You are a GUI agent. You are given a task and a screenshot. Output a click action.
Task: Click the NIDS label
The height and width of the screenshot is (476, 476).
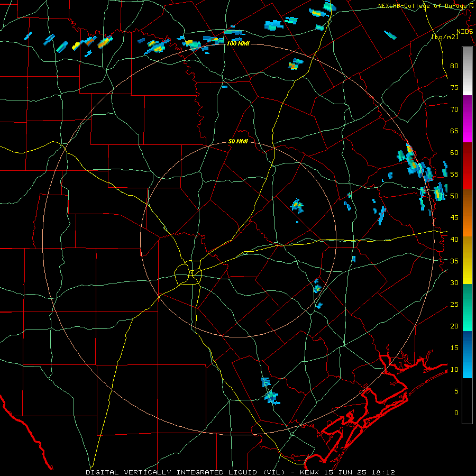point(465,31)
